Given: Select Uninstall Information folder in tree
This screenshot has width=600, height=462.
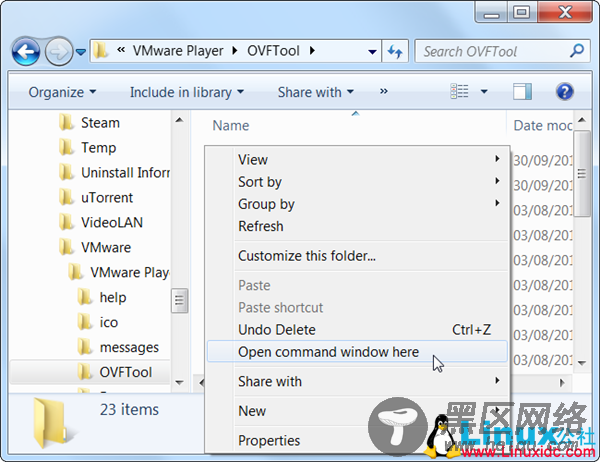Looking at the screenshot, I should [x=125, y=173].
